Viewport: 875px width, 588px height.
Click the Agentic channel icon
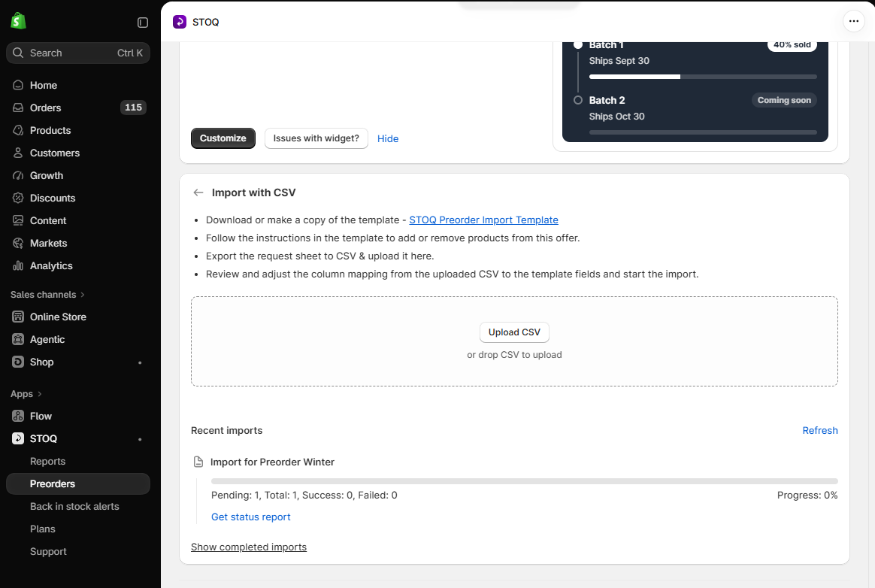pyautogui.click(x=18, y=339)
